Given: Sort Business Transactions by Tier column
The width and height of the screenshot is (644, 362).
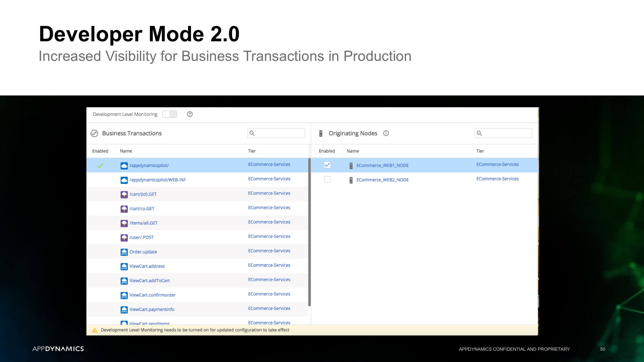Looking at the screenshot, I should (252, 151).
